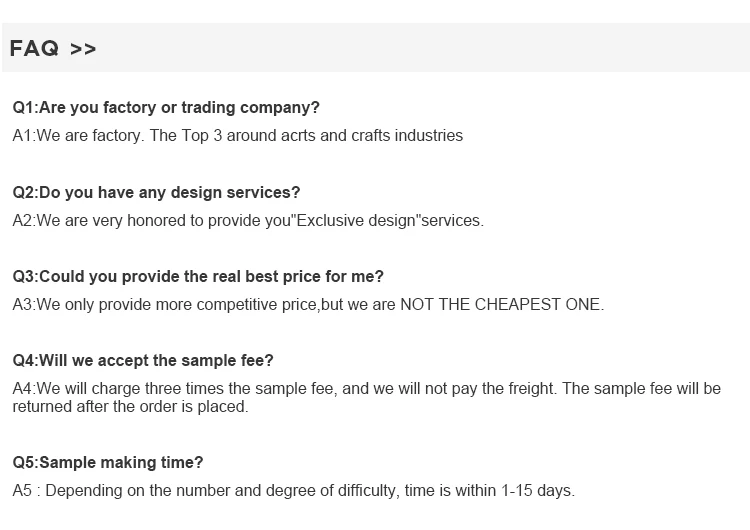Click the FAQ heading text
Viewport: 750px width, 530px height.
(34, 48)
